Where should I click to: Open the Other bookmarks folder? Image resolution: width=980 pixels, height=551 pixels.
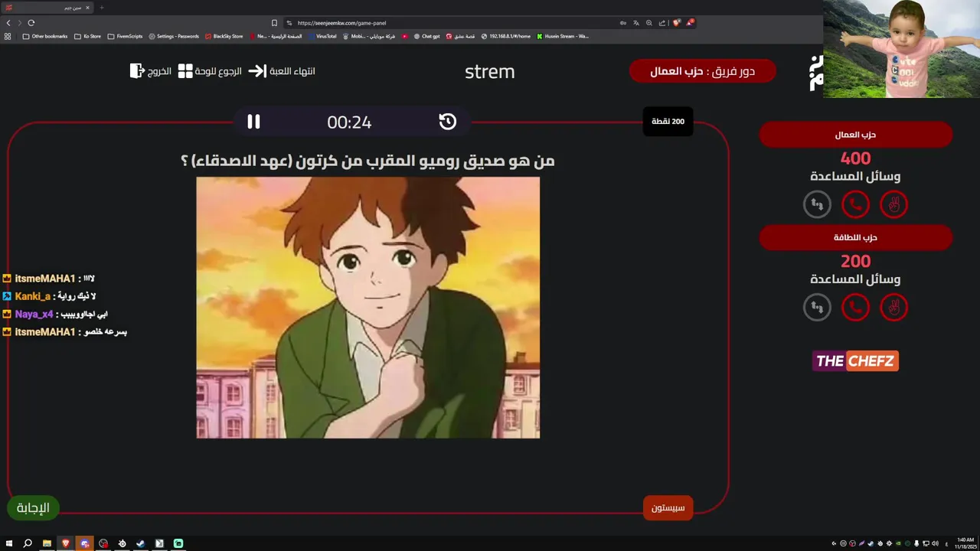point(45,36)
